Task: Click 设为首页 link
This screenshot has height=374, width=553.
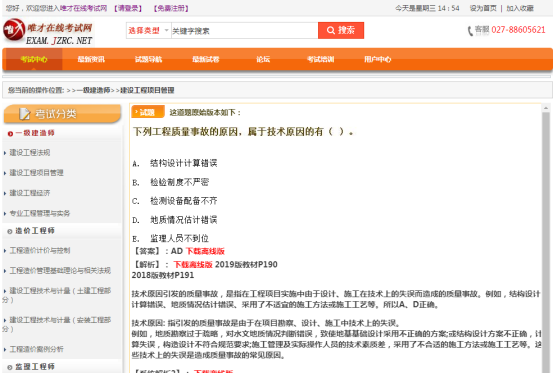Action: point(483,8)
